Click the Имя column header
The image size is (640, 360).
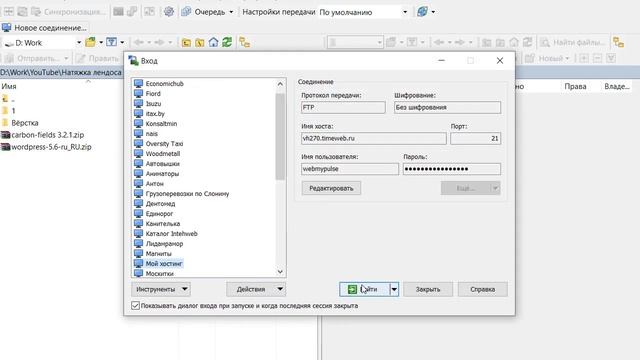(x=9, y=86)
